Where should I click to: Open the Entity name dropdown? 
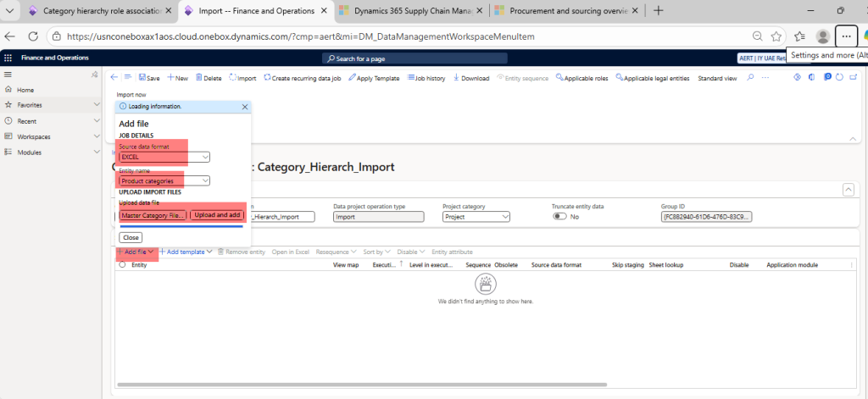click(205, 181)
